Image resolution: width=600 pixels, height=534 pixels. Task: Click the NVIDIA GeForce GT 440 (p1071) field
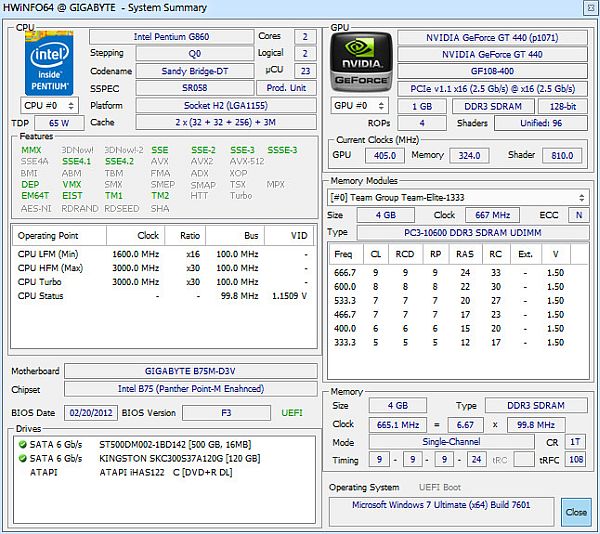[x=492, y=37]
